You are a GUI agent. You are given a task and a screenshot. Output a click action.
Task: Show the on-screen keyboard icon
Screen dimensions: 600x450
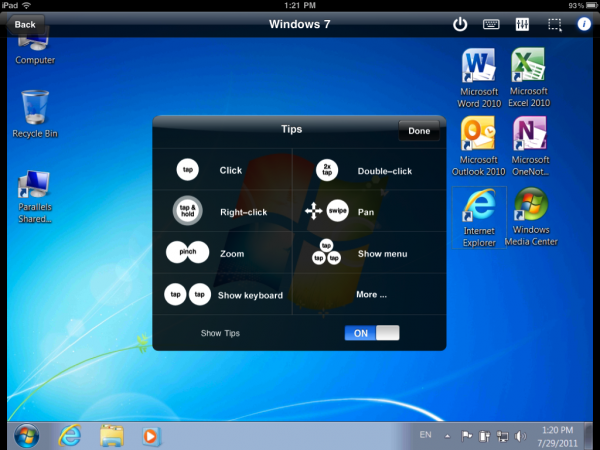pos(491,24)
